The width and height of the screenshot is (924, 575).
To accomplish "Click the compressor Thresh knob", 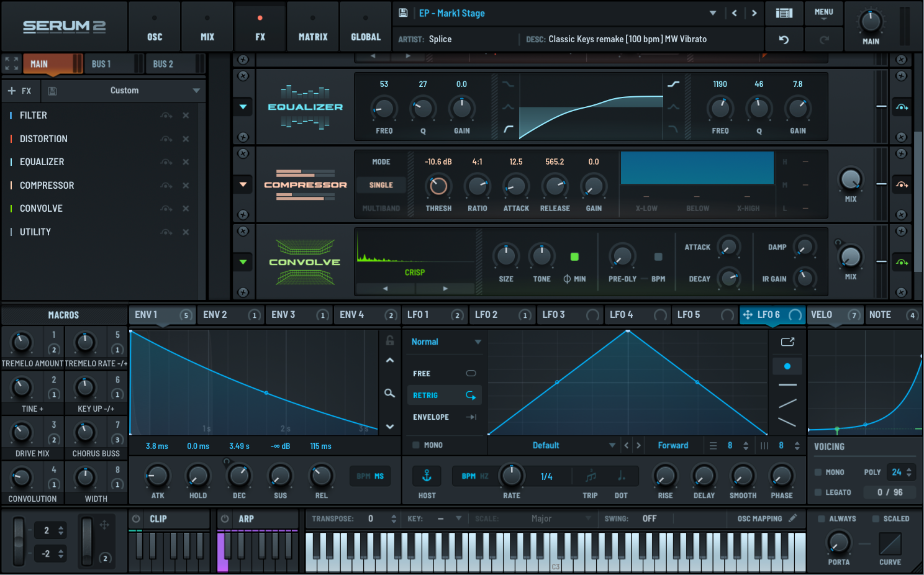I will coord(438,186).
